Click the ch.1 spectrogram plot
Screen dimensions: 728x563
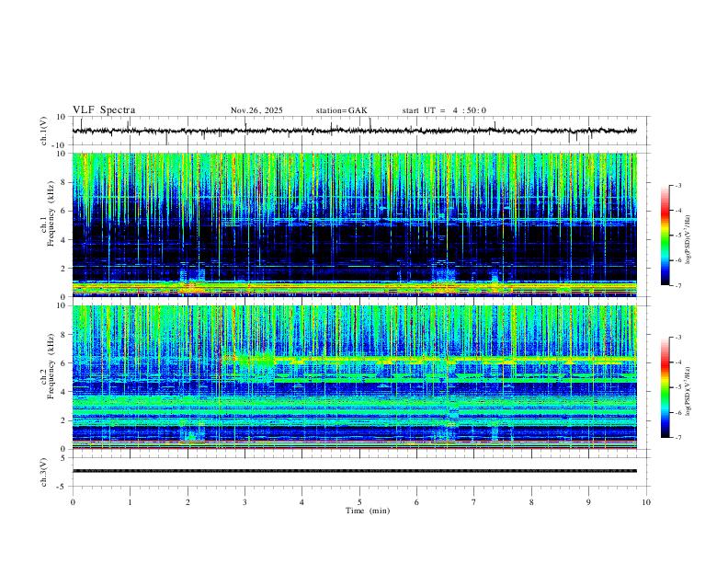click(355, 224)
